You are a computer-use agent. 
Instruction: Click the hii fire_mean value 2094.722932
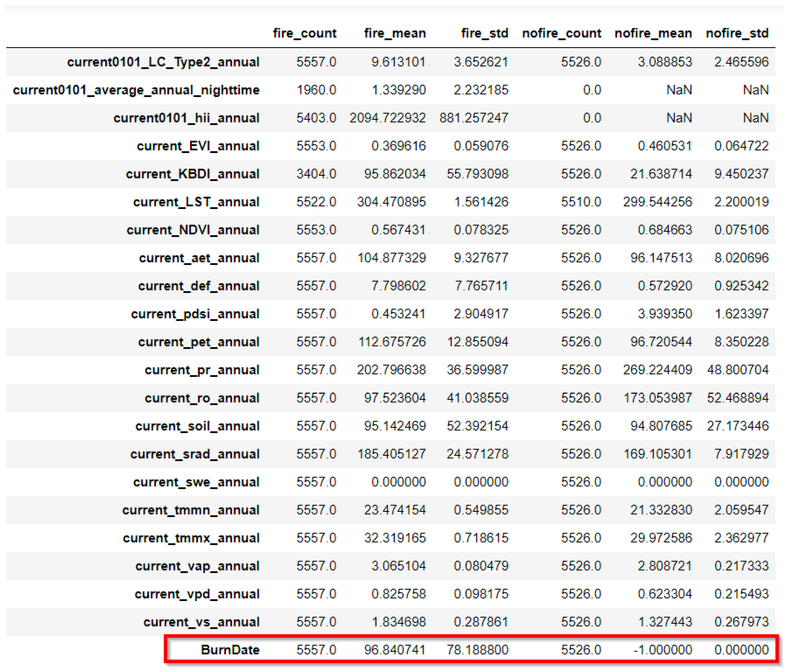coord(387,118)
